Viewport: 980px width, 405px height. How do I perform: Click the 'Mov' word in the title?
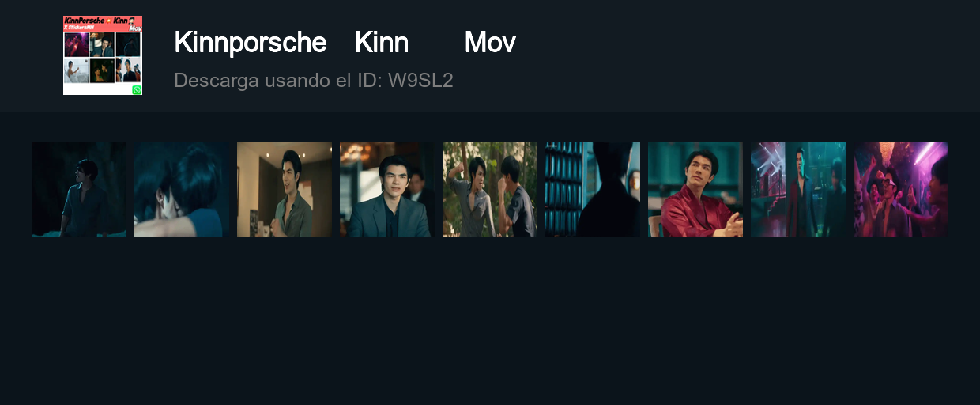[x=490, y=43]
